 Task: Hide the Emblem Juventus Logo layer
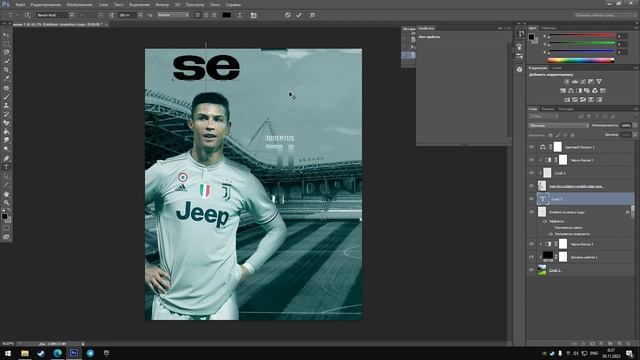[531, 212]
